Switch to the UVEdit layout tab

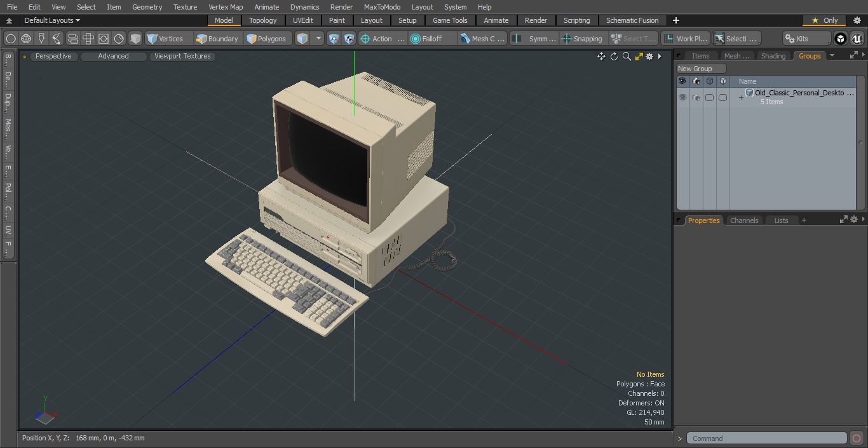pos(302,20)
